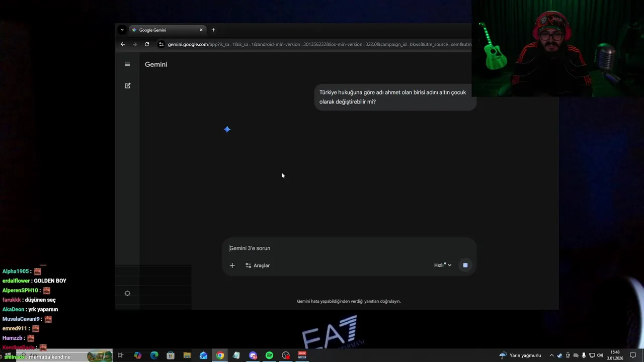The image size is (644, 362).
Task: Open Task View on the taskbar
Action: click(x=121, y=355)
